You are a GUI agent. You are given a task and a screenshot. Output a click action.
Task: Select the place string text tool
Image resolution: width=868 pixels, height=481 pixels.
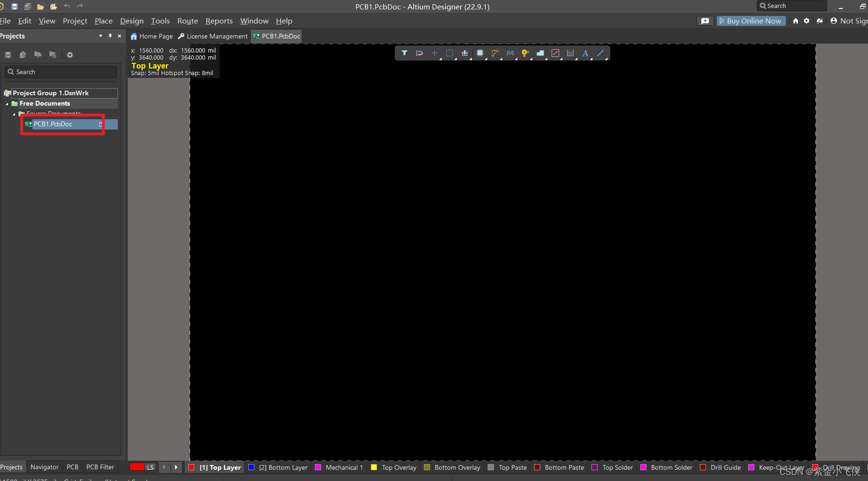click(x=585, y=53)
